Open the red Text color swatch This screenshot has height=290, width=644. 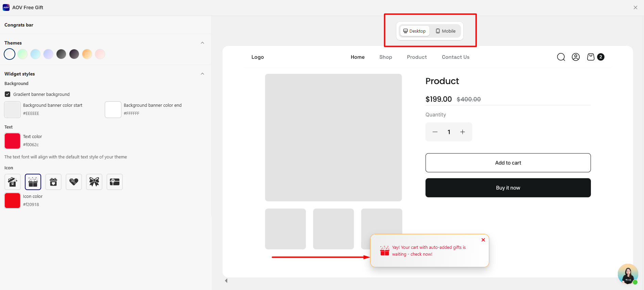[x=13, y=141]
